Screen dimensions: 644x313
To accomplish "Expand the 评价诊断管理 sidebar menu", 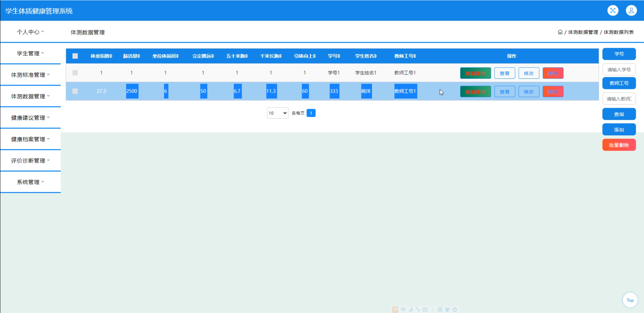I will pos(30,161).
